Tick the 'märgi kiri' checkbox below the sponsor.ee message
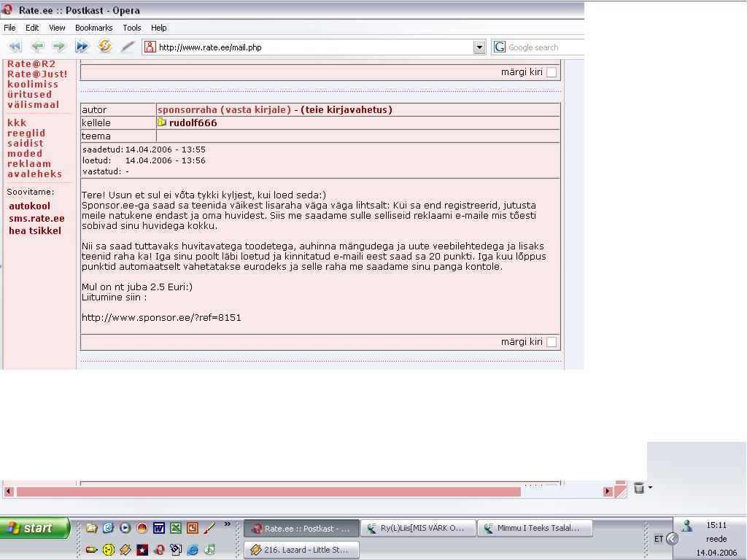This screenshot has height=560, width=747. click(x=551, y=342)
